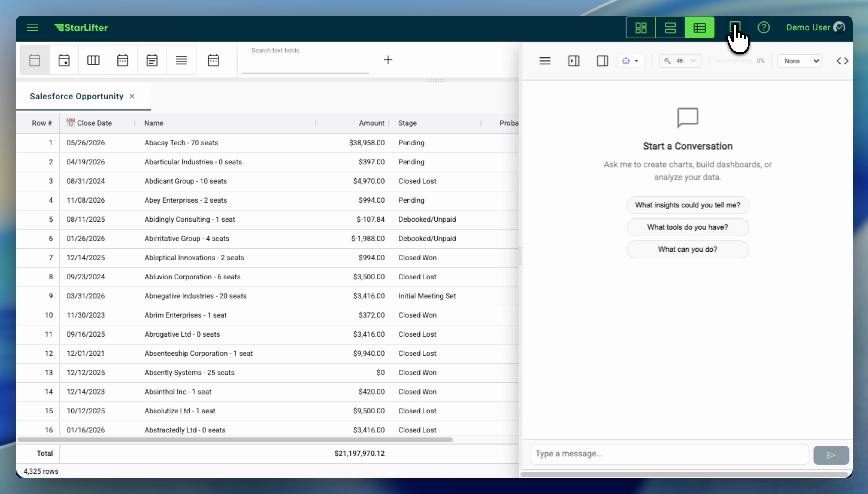Open the robot agent dropdown
This screenshot has height=494, width=868.
[x=631, y=61]
